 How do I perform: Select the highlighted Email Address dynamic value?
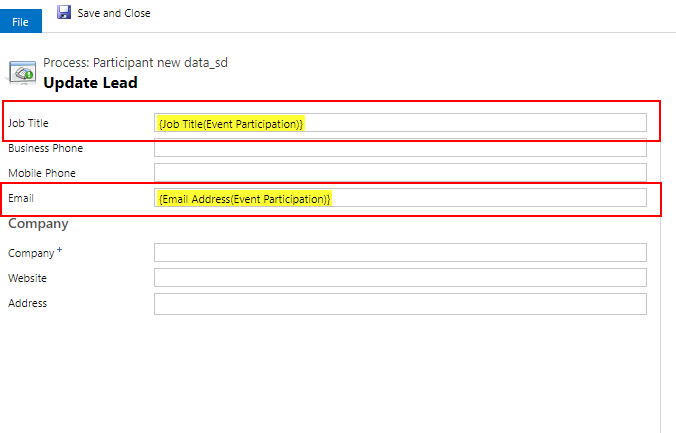244,199
